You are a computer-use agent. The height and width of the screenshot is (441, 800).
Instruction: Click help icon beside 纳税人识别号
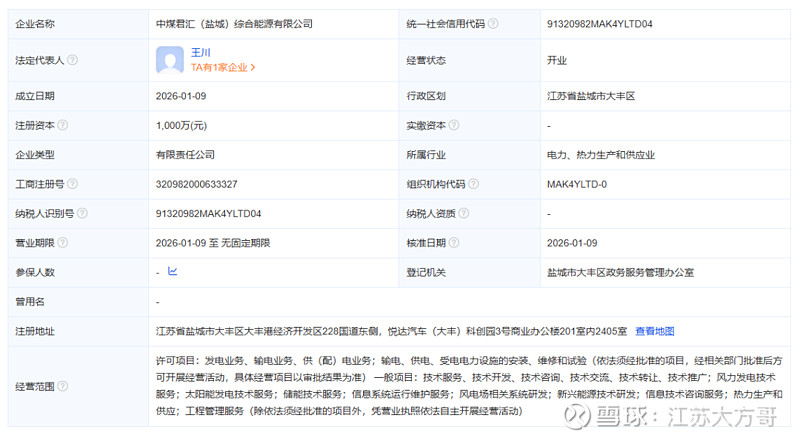point(82,213)
